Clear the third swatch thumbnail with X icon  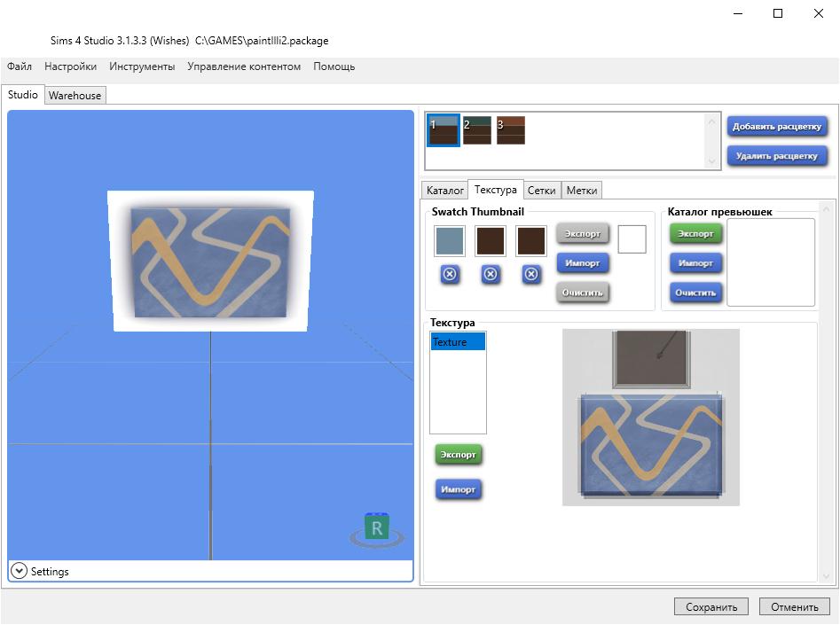[x=531, y=275]
